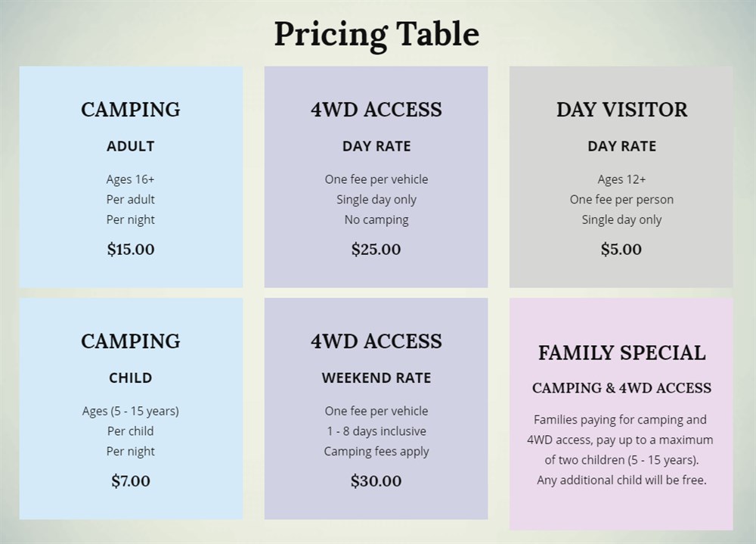Click the Camping & 4WD Access subtitle

click(622, 388)
